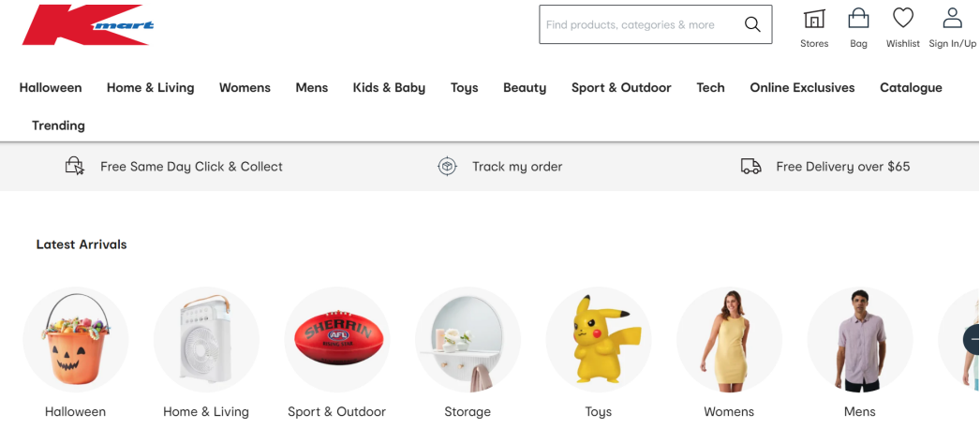Click the Kmart logo
This screenshot has width=980, height=443.
tap(87, 25)
